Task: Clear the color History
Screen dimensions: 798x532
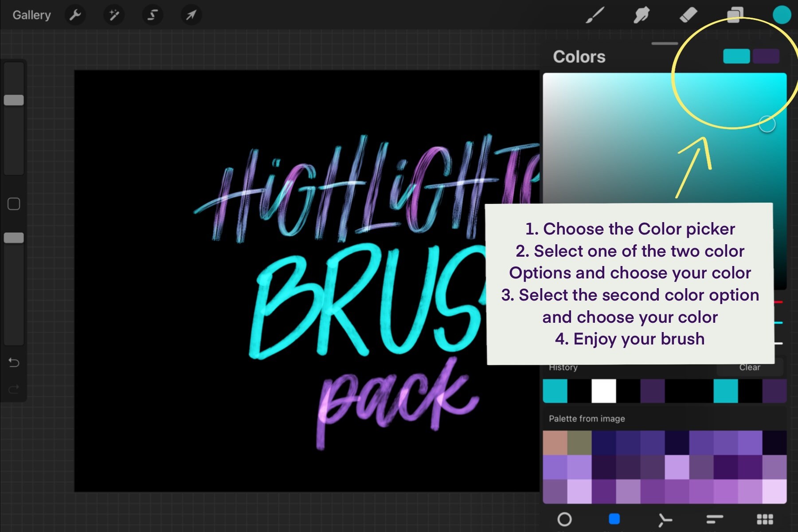Action: (x=749, y=367)
